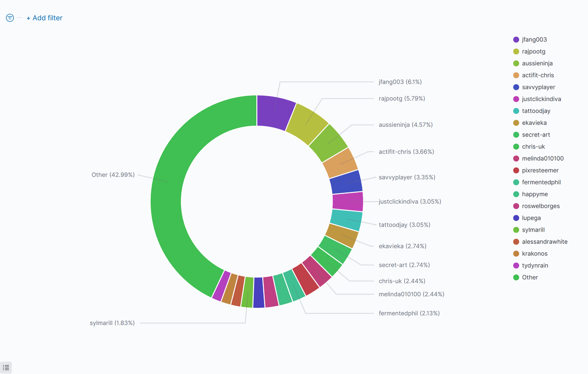
Task: Select chart label "savvyplayer (3.35%)"
Action: click(407, 177)
